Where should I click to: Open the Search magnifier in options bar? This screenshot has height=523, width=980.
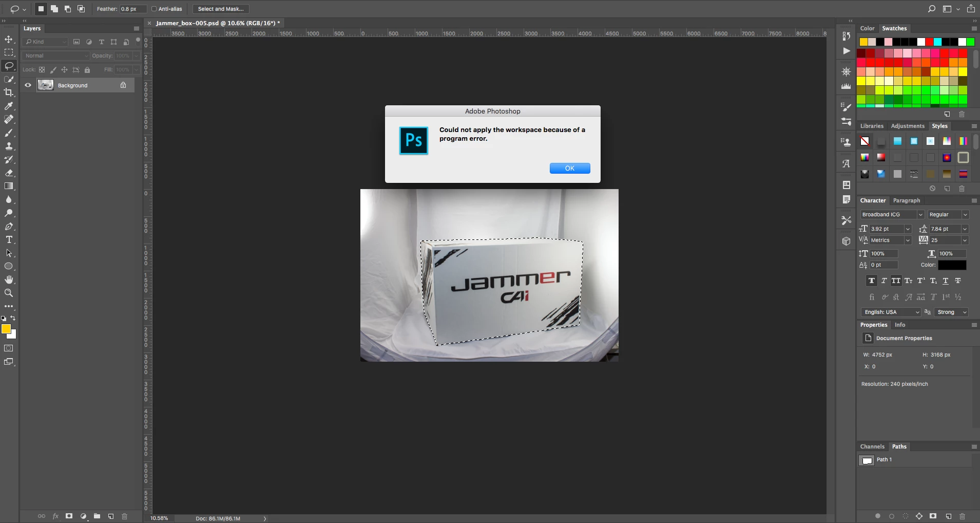pyautogui.click(x=932, y=9)
